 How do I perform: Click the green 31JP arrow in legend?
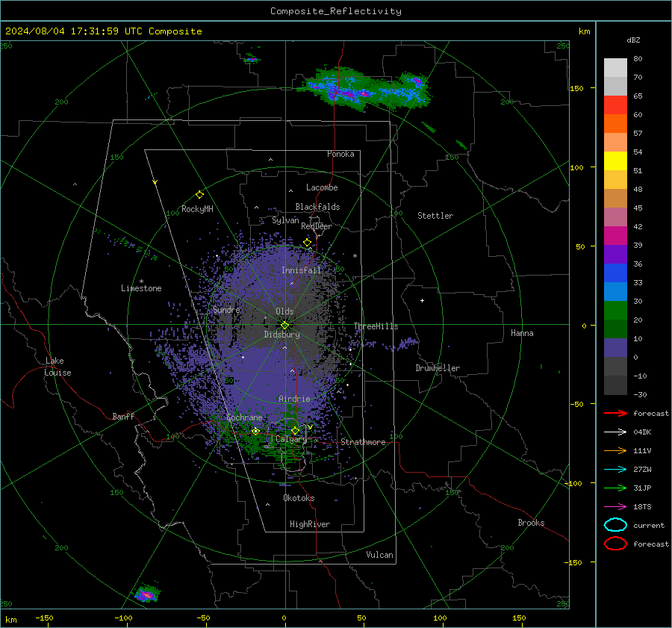point(615,488)
